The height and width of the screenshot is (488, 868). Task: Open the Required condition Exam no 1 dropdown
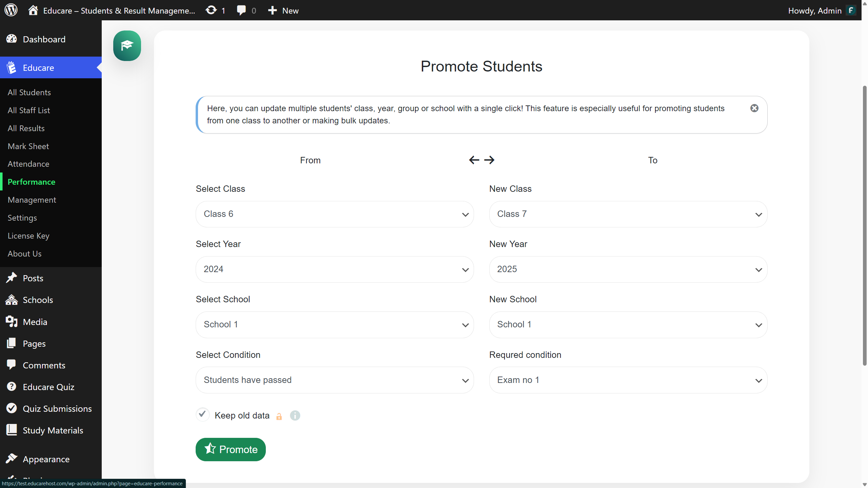pyautogui.click(x=628, y=380)
